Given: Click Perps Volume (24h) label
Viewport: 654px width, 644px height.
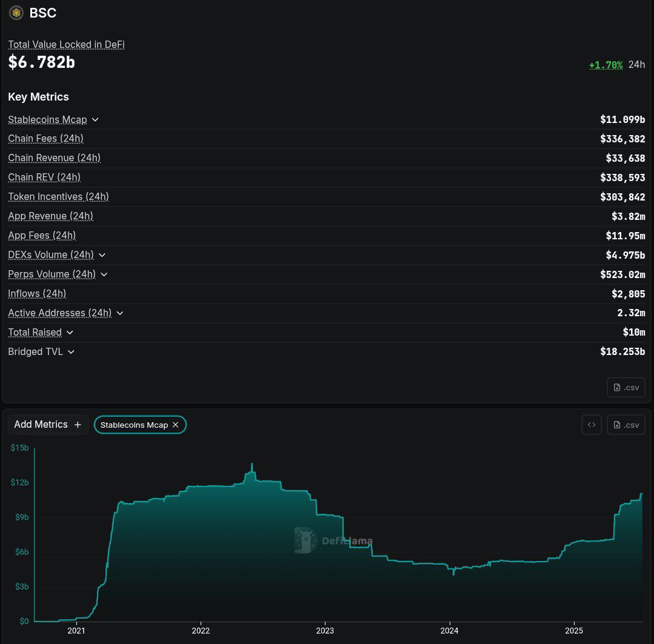Looking at the screenshot, I should point(52,274).
